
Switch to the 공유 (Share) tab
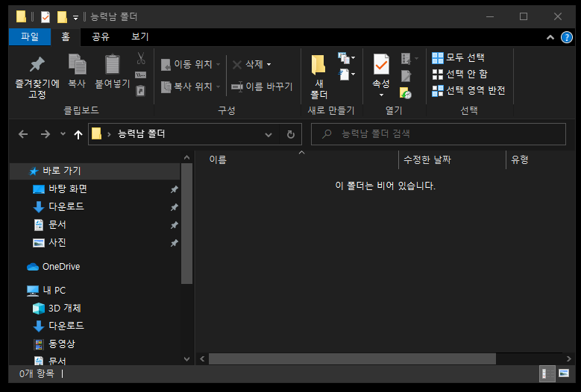click(101, 37)
